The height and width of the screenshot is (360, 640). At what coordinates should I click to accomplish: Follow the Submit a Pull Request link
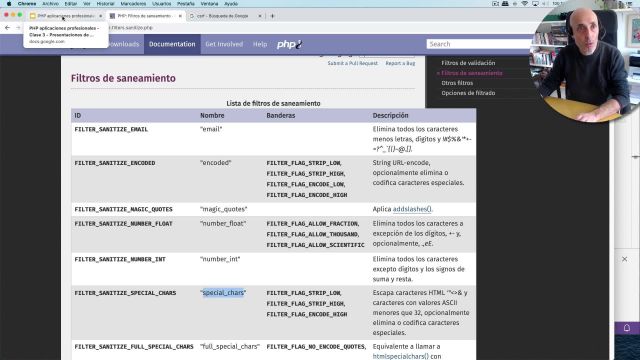coord(353,63)
